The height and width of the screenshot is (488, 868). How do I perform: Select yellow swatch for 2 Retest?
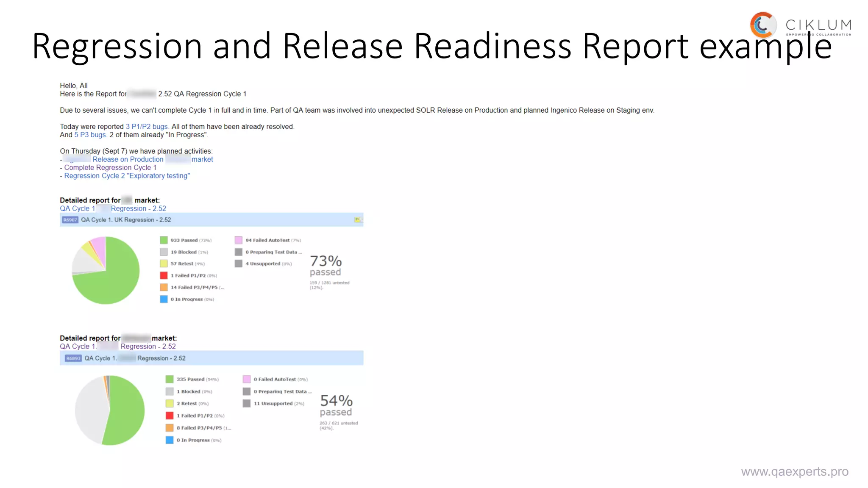coord(170,403)
